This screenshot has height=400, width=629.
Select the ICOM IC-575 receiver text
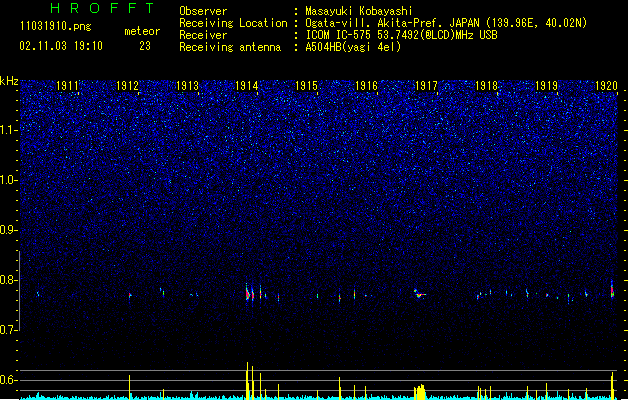pos(402,35)
